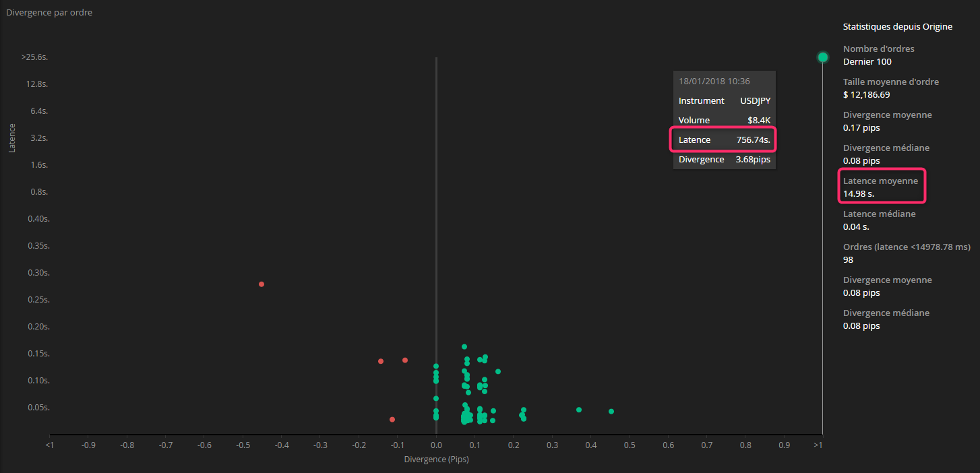
Task: Click the '$8.4K' volume in the tooltip
Action: pyautogui.click(x=759, y=121)
